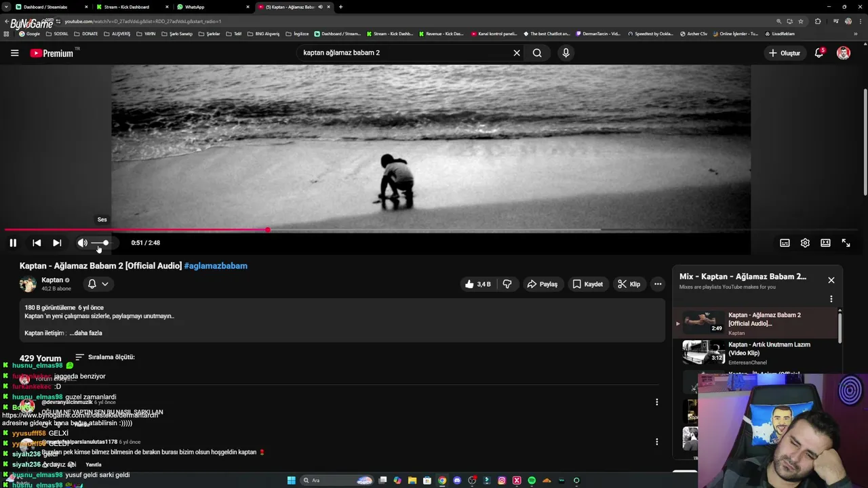Open a new browser tab
The image size is (868, 488).
point(340,7)
